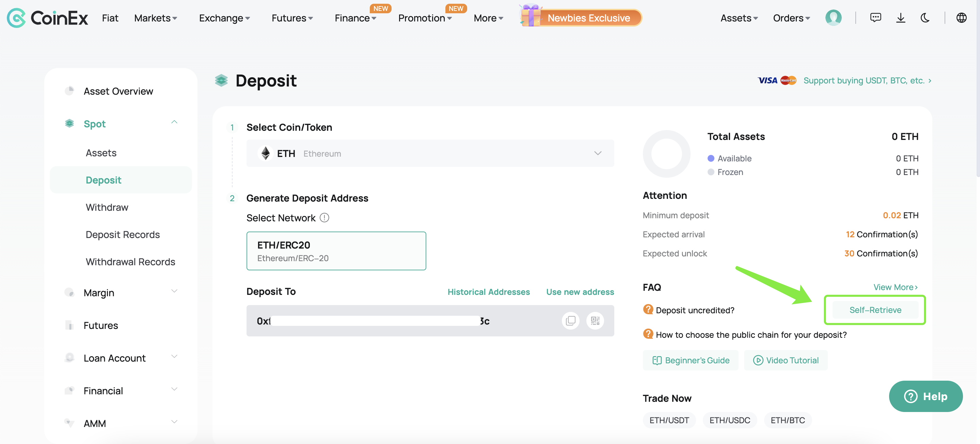Expand the Loan Account section chevron
This screenshot has height=444, width=980.
174,356
